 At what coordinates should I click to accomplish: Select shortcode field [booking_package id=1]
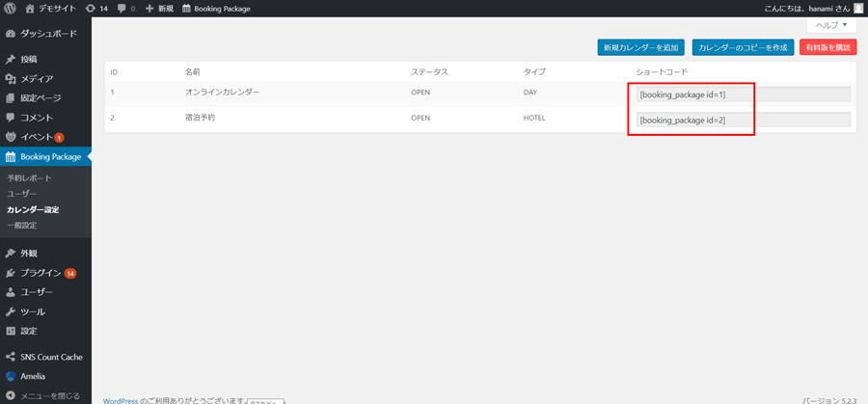(x=743, y=94)
